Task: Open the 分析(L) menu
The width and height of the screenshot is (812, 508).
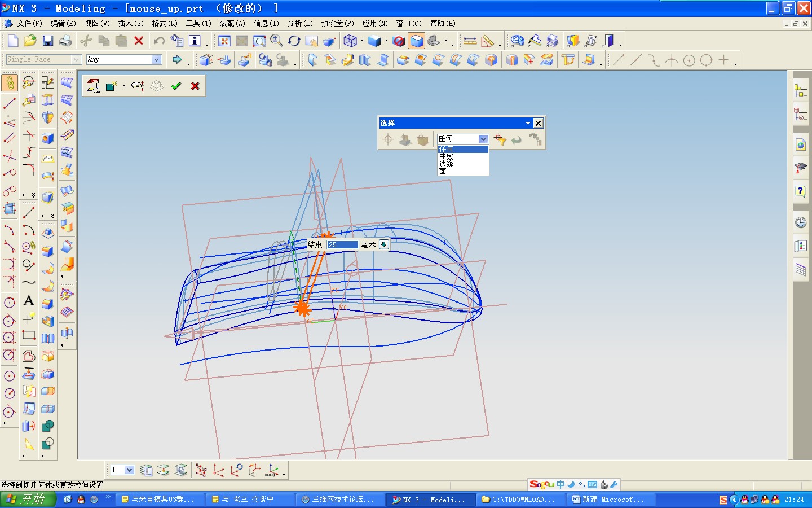Action: (x=300, y=23)
